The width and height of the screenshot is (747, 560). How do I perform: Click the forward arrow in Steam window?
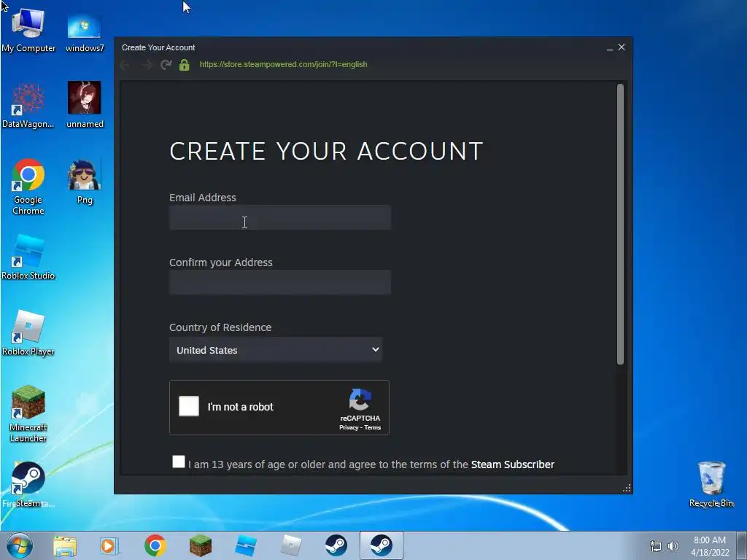tap(146, 65)
